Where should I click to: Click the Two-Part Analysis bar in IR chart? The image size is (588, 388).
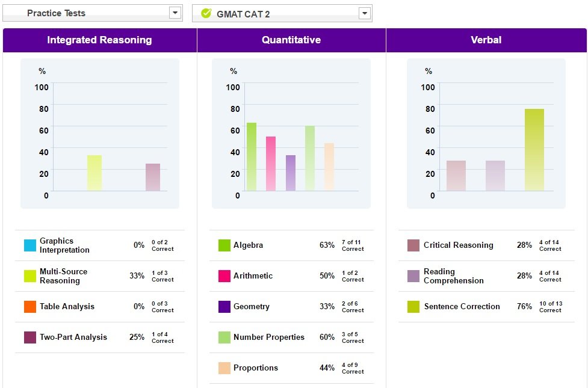[x=153, y=177]
